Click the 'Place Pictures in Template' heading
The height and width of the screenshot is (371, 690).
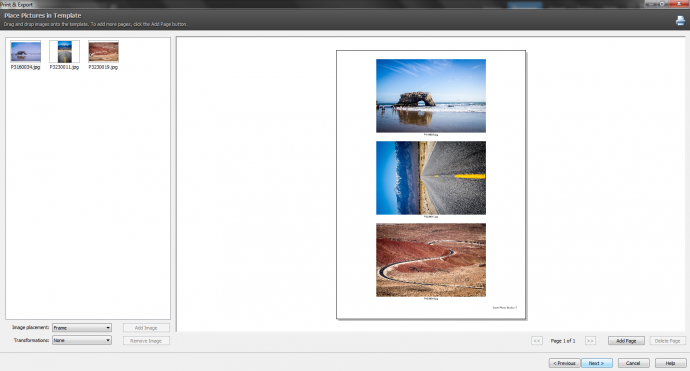point(43,15)
